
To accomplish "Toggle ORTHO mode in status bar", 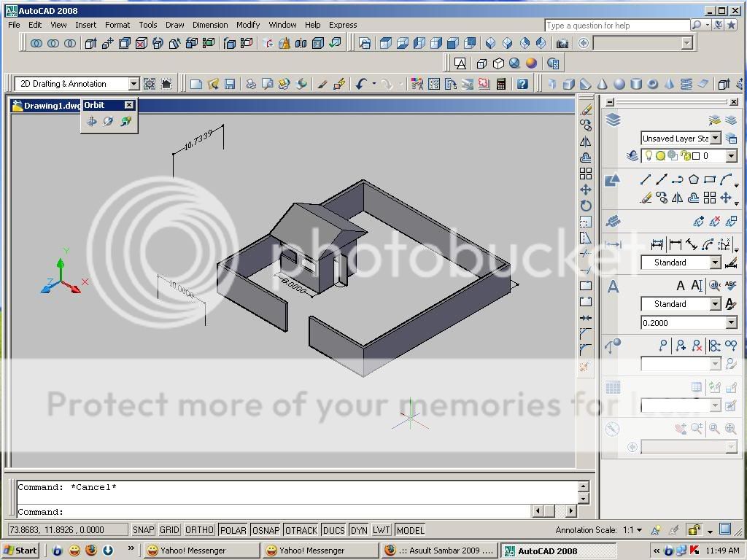I will [x=199, y=530].
